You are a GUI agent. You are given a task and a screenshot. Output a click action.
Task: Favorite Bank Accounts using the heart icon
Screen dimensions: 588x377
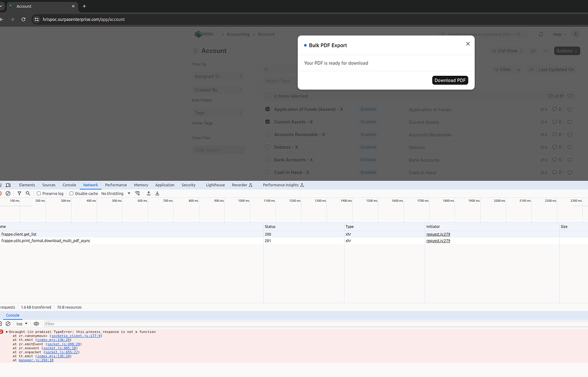click(x=569, y=160)
